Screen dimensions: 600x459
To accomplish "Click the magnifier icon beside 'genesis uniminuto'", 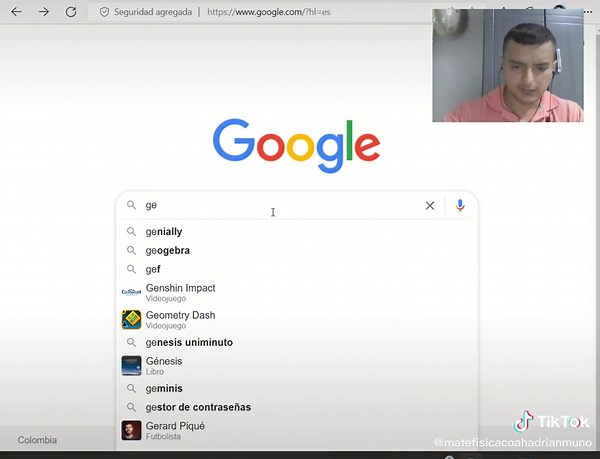I will [131, 342].
